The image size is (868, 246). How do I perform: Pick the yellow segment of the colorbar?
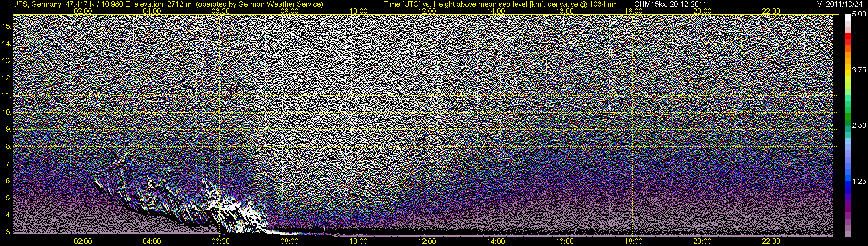[x=847, y=74]
